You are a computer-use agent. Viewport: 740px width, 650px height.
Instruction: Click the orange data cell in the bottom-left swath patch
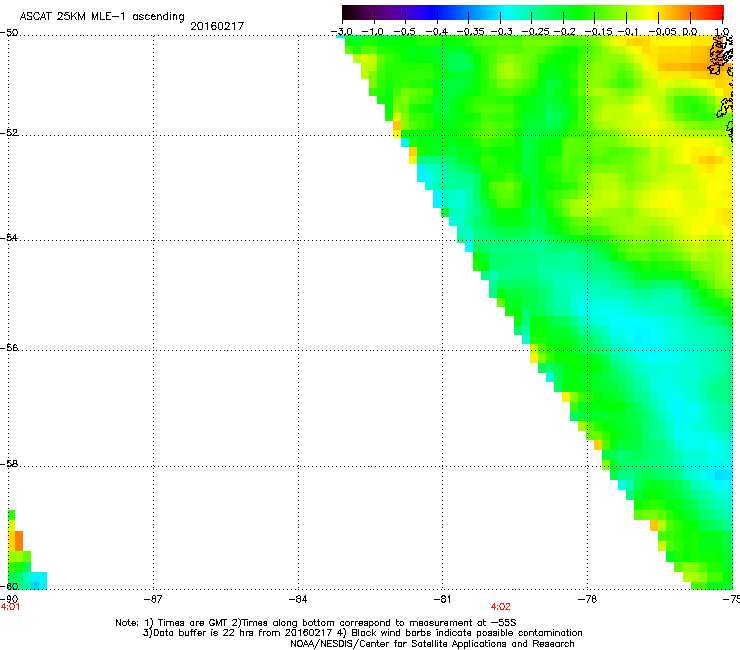point(19,541)
